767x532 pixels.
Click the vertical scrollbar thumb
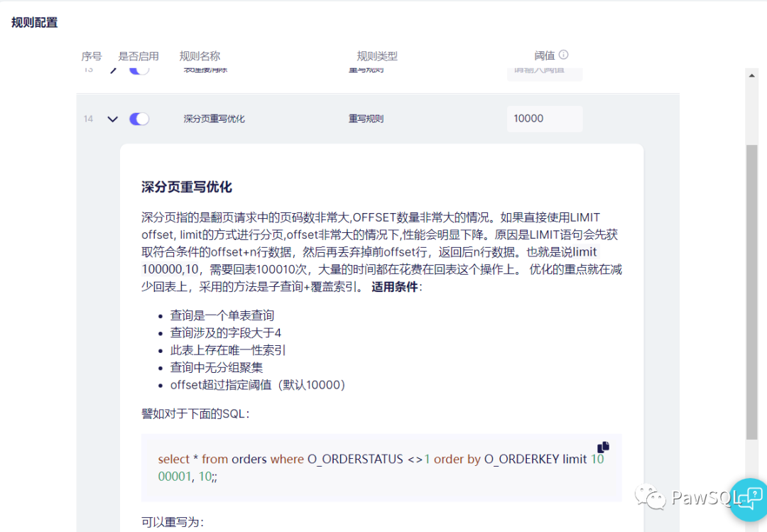(752, 291)
